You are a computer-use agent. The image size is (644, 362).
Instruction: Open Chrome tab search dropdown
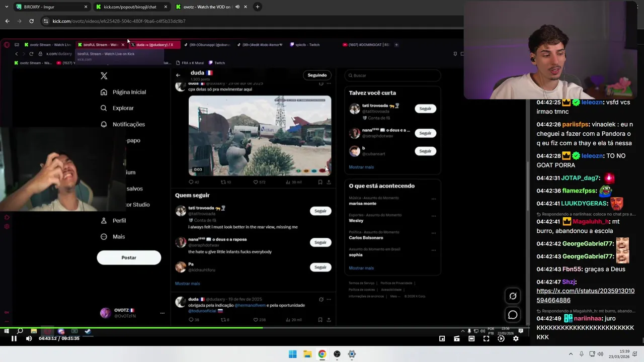(6, 7)
